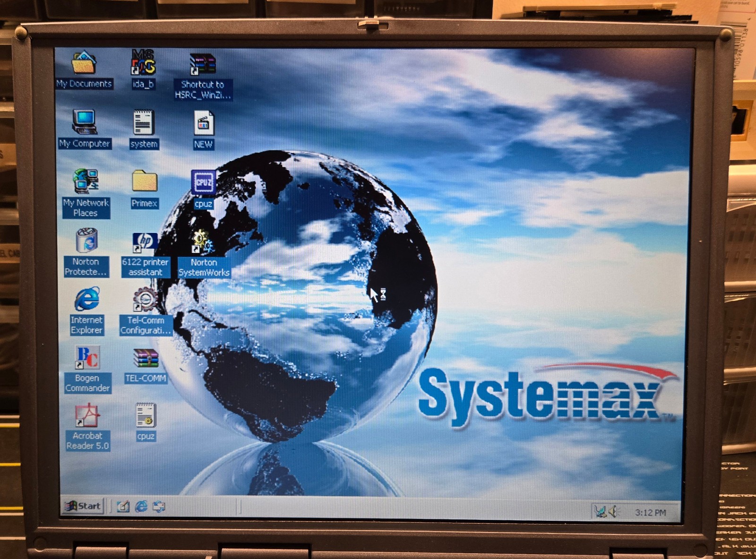Click the 3:12 PM clock
756x559 pixels.
pyautogui.click(x=651, y=513)
